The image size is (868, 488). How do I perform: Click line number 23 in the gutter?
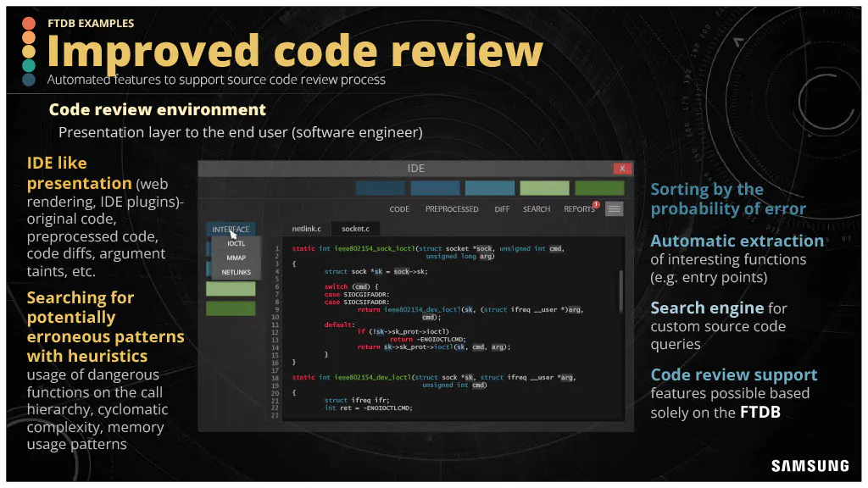(275, 415)
